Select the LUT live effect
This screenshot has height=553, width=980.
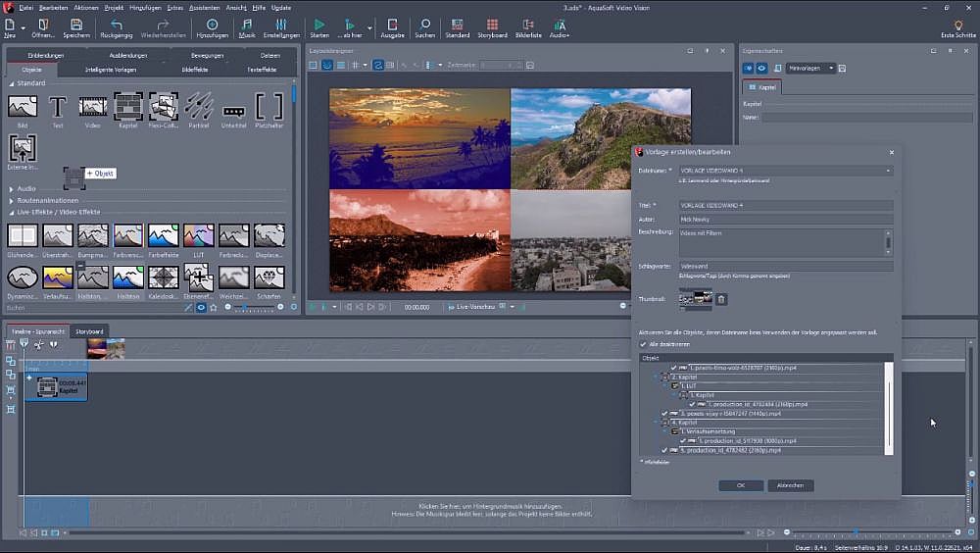coord(199,236)
